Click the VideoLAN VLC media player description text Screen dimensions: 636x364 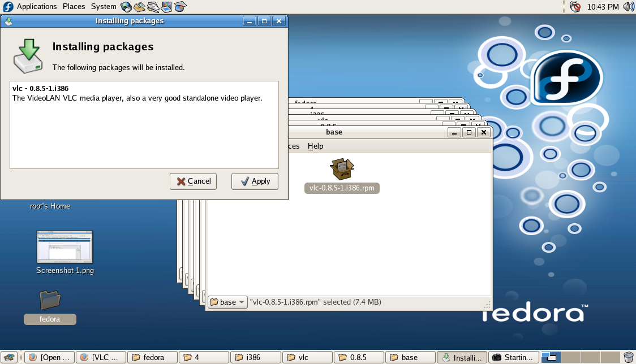137,98
